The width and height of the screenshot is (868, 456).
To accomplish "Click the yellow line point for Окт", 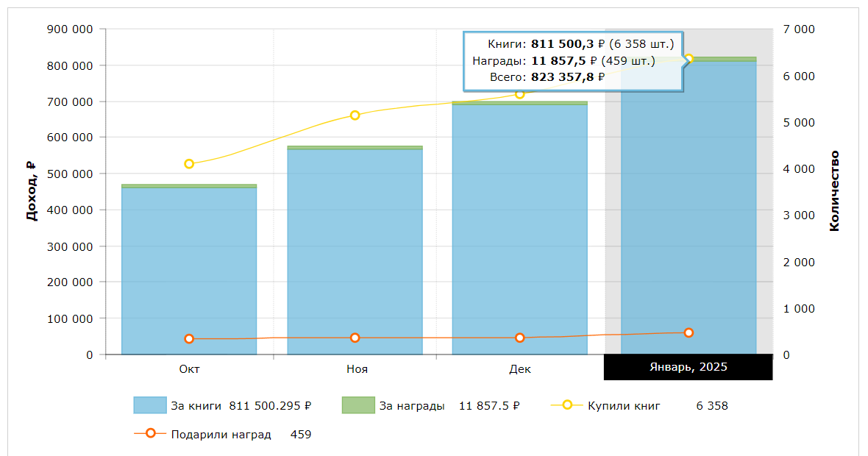I will (x=189, y=164).
